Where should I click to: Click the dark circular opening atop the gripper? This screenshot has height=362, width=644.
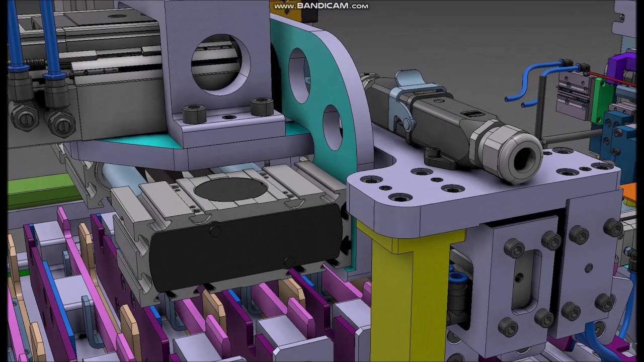tap(230, 189)
